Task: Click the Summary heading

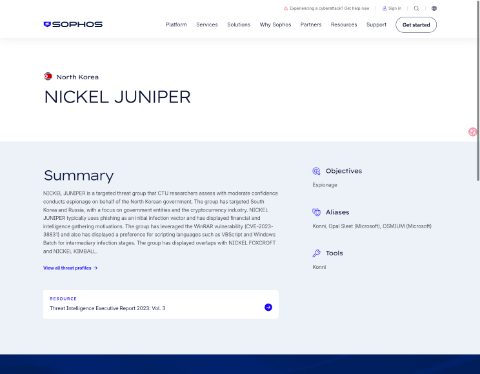Action: point(79,175)
